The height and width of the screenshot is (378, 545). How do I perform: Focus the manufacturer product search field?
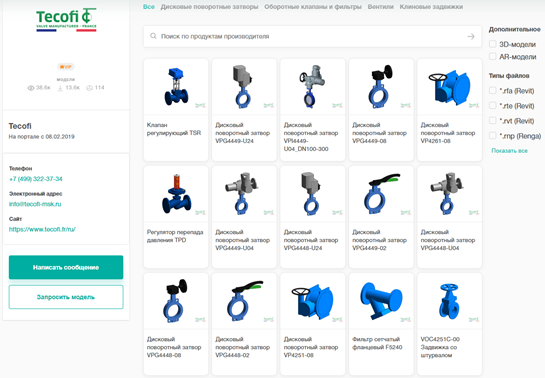click(x=312, y=36)
